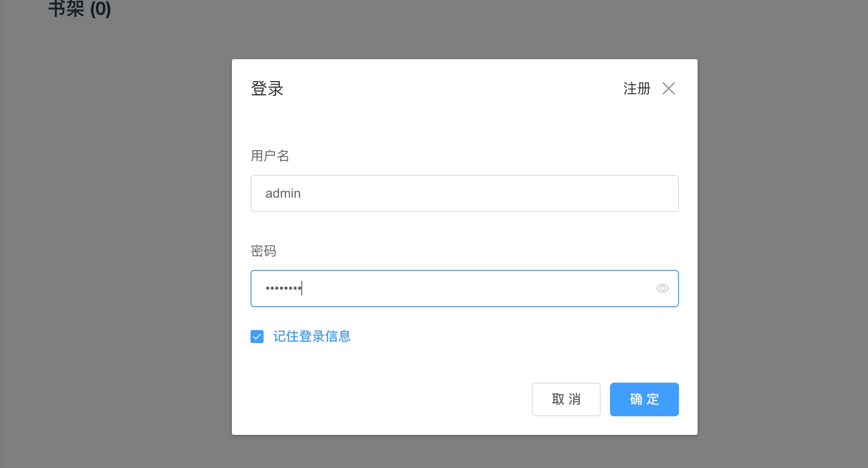Image resolution: width=868 pixels, height=468 pixels.
Task: Click the 用户名 field label
Action: pos(270,156)
